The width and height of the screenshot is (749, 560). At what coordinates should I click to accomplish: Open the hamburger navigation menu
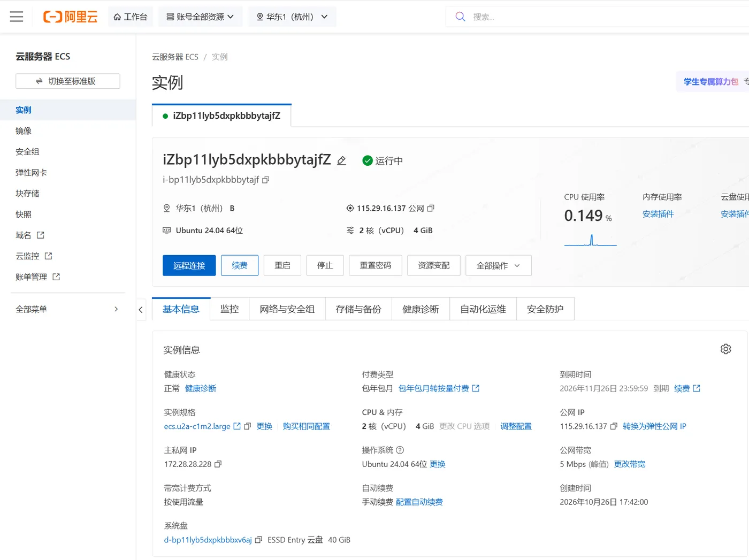click(x=17, y=17)
